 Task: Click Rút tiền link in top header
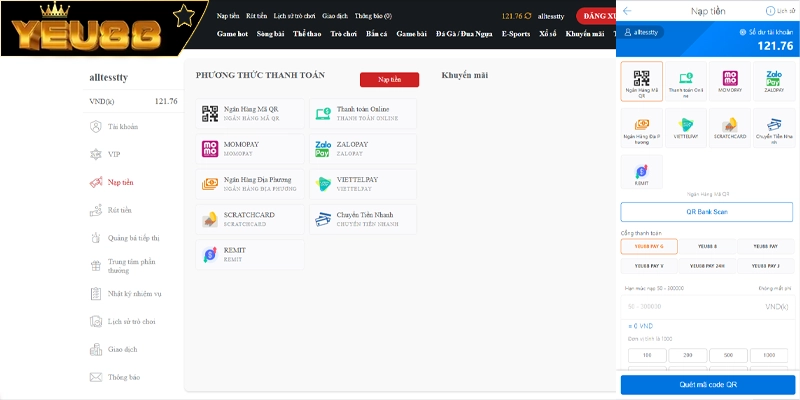(256, 16)
